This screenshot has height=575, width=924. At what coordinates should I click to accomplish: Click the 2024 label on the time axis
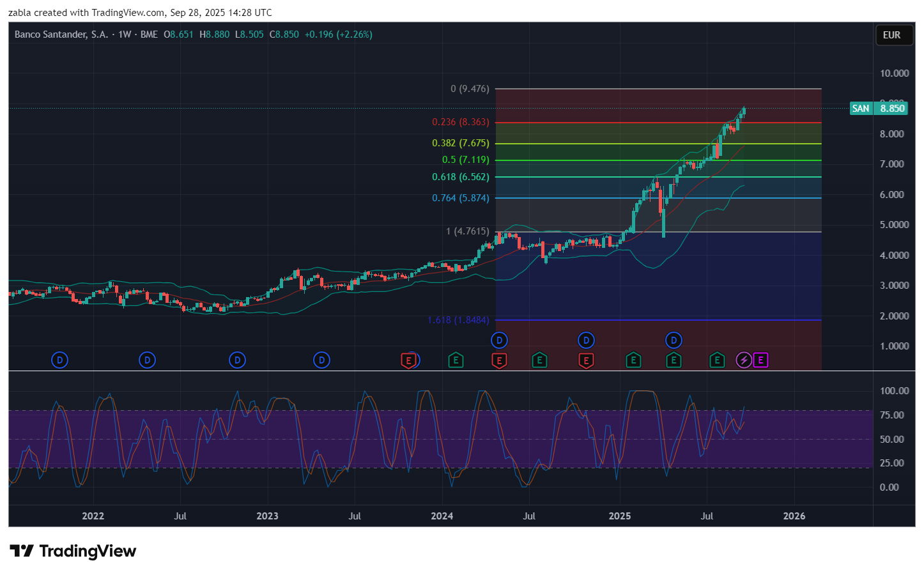pos(442,516)
